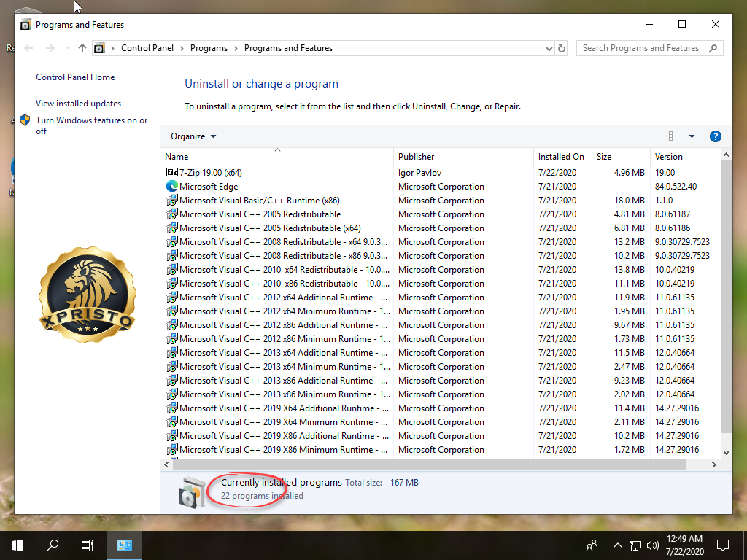Click the search magnifier icon in search box
The image size is (747, 560).
point(713,48)
